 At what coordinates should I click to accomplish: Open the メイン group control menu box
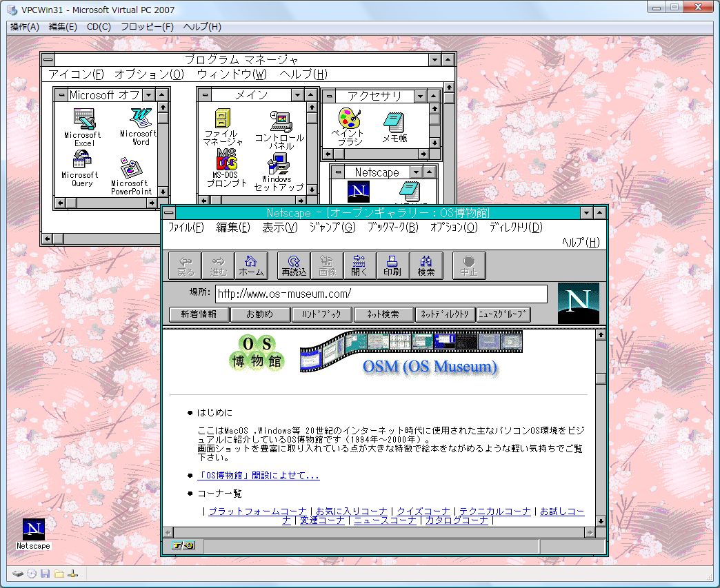pyautogui.click(x=205, y=95)
